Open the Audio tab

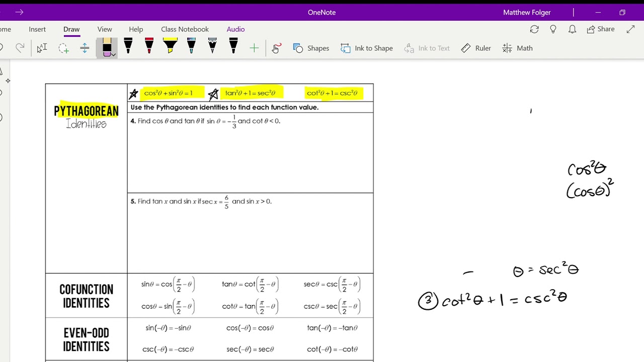[235, 29]
